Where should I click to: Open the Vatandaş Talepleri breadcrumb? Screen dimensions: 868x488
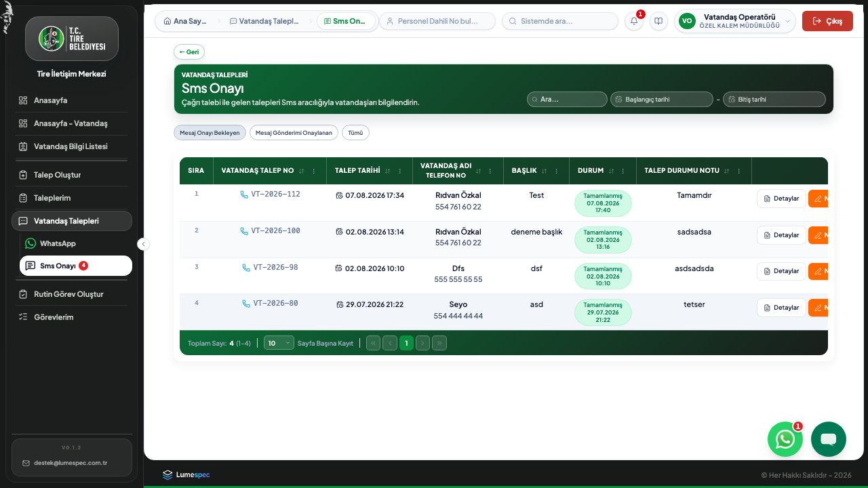click(264, 21)
